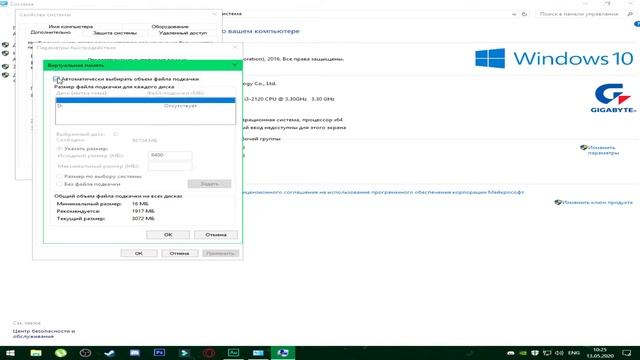The width and height of the screenshot is (640, 360).
Task: Click the '3072 МБ' current size value
Action: click(x=143, y=218)
